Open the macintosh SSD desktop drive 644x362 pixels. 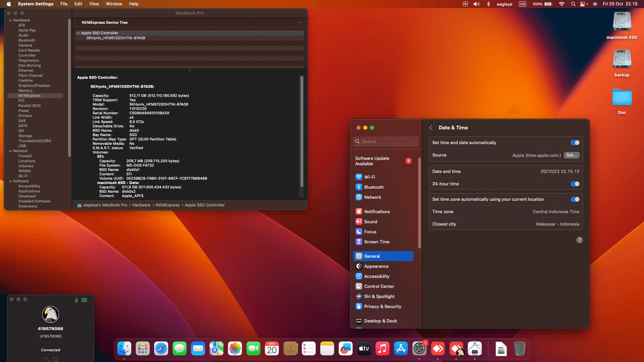(622, 22)
